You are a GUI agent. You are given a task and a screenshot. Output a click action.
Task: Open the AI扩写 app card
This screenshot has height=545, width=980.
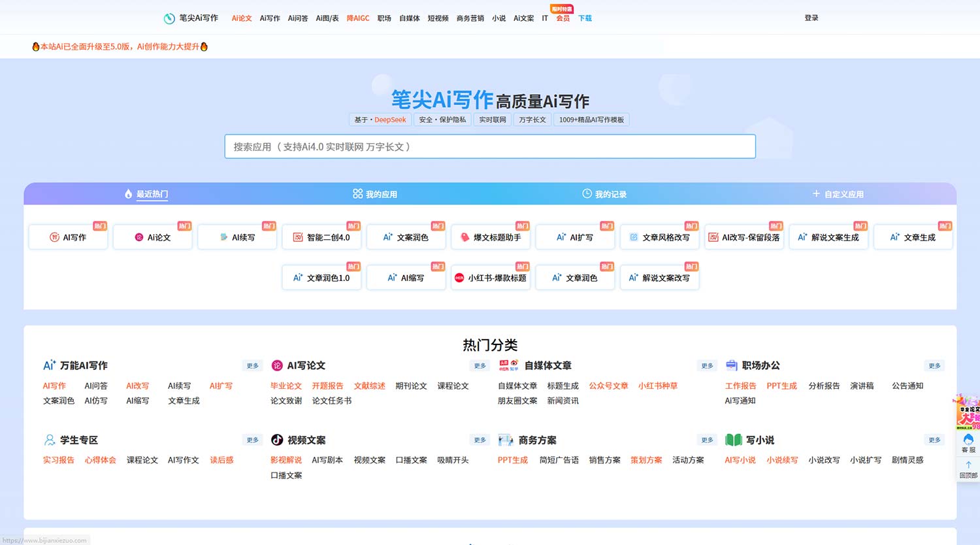point(575,237)
